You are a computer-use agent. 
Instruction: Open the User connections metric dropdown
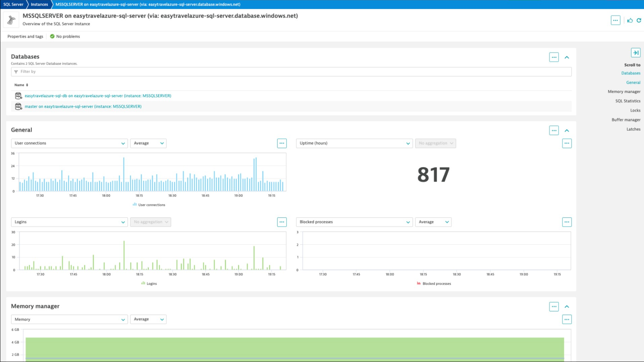[69, 143]
